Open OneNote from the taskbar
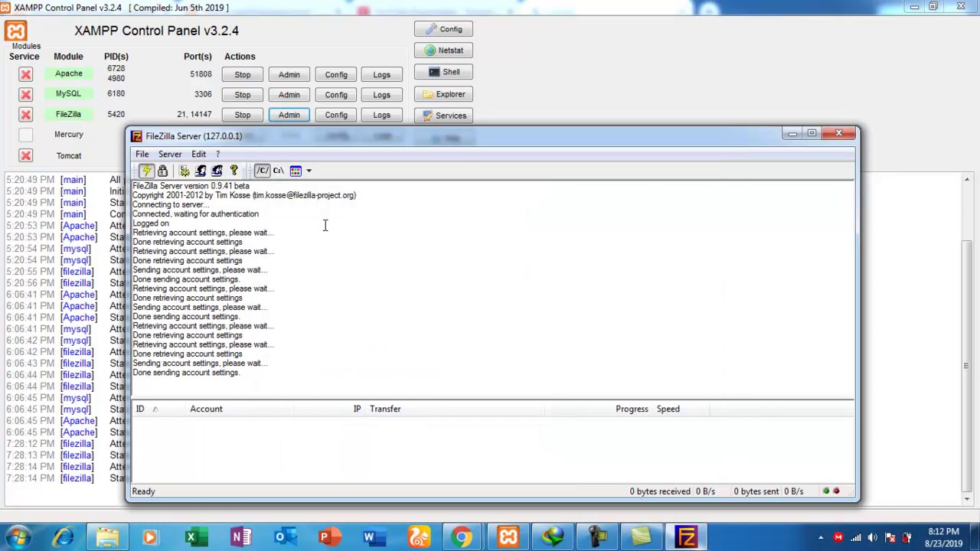The width and height of the screenshot is (980, 551). [x=240, y=537]
